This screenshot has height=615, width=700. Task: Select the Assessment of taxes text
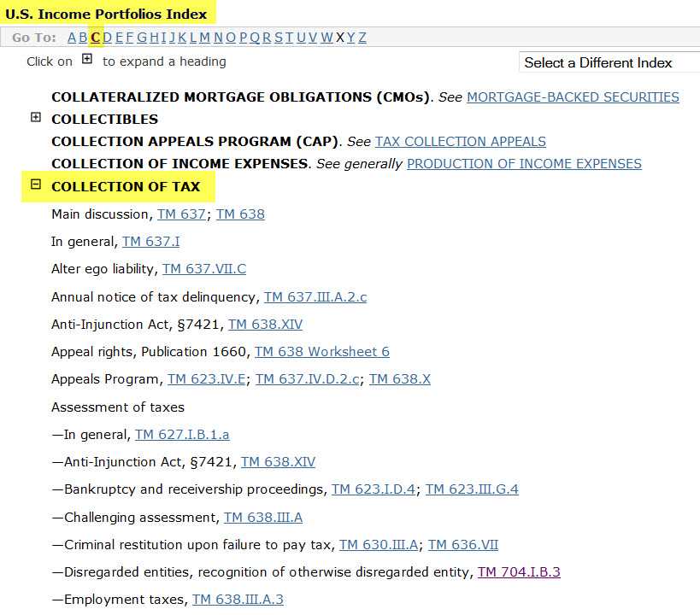(118, 407)
